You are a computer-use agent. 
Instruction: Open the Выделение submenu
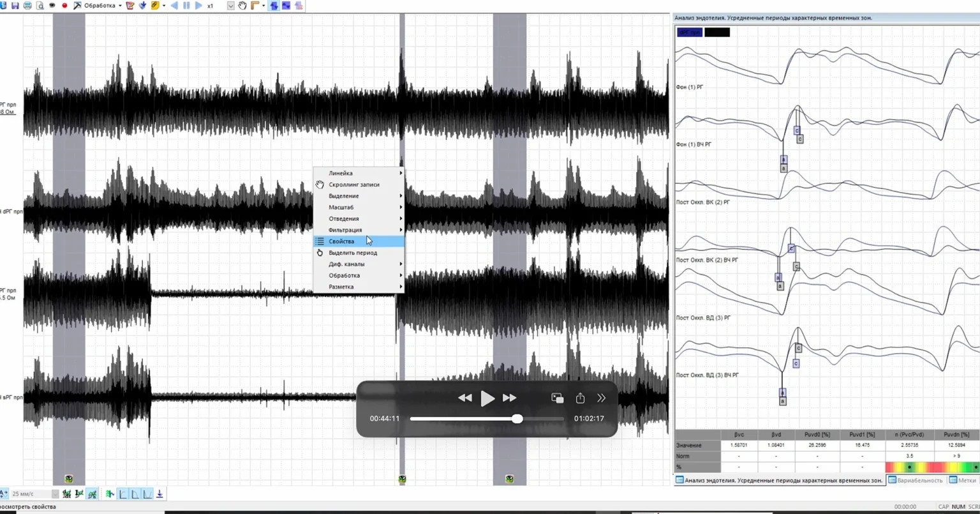(x=359, y=196)
